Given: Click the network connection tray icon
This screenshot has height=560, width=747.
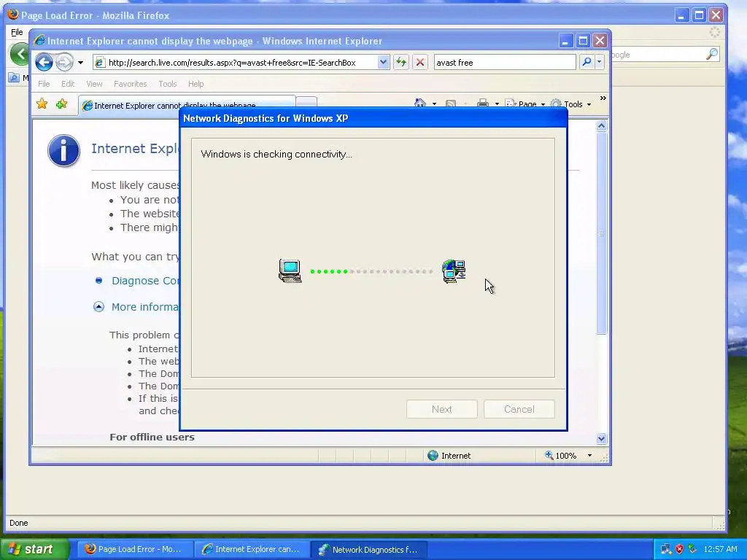Looking at the screenshot, I should click(x=665, y=549).
